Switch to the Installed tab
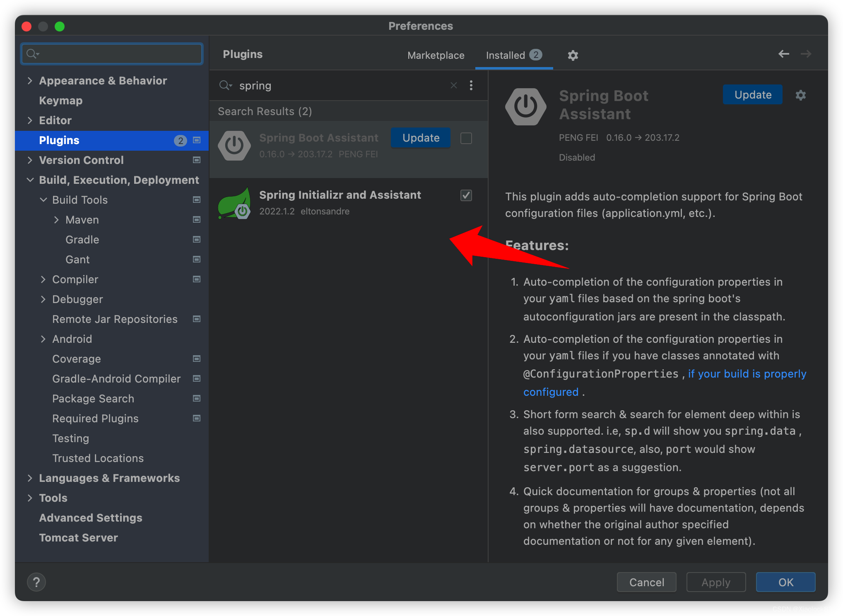Screen dimensions: 843x616 pos(514,55)
